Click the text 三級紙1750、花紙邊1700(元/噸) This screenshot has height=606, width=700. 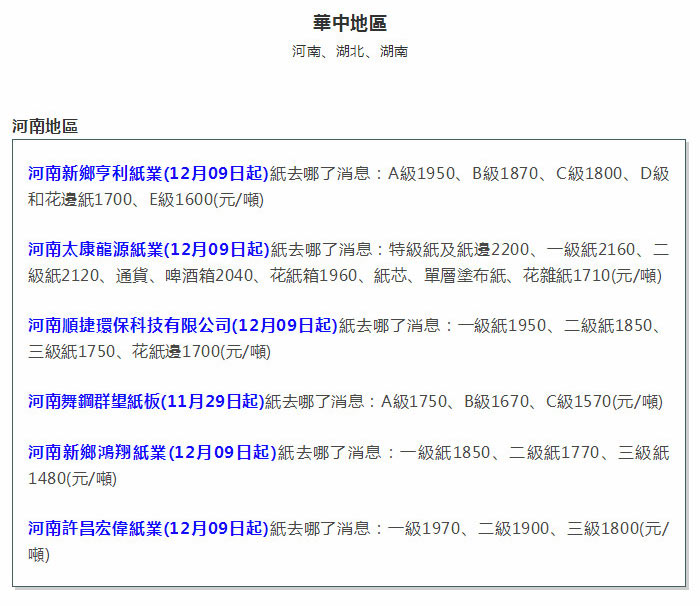(149, 352)
